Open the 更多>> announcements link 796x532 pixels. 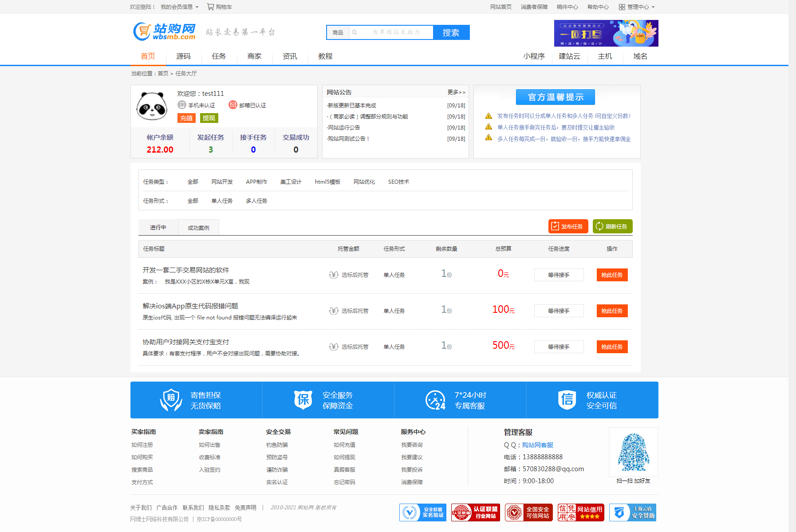point(456,92)
